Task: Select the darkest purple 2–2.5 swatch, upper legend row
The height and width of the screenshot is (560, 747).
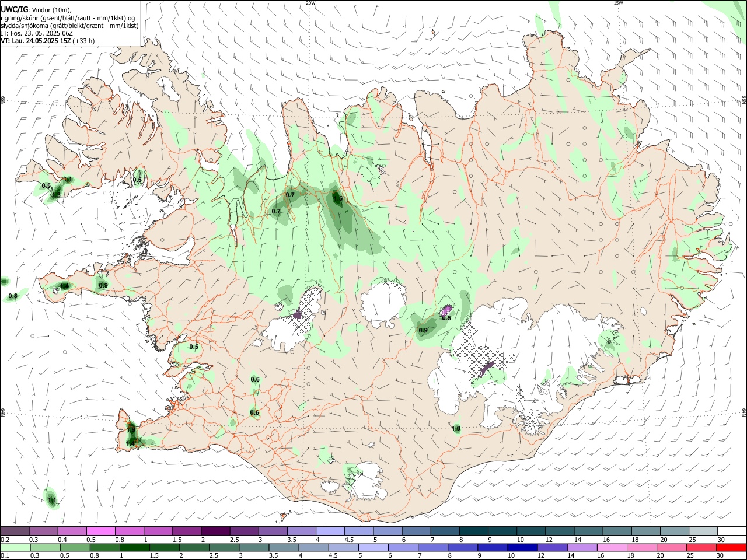Action: 215,531
